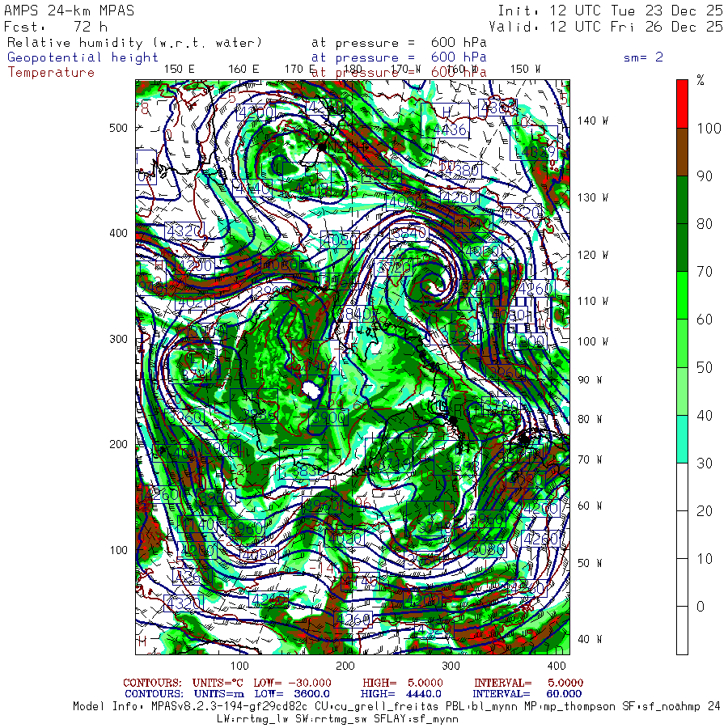Click the red swatch atop the humidity legend
Screen dimensions: 728x728
pyautogui.click(x=682, y=104)
